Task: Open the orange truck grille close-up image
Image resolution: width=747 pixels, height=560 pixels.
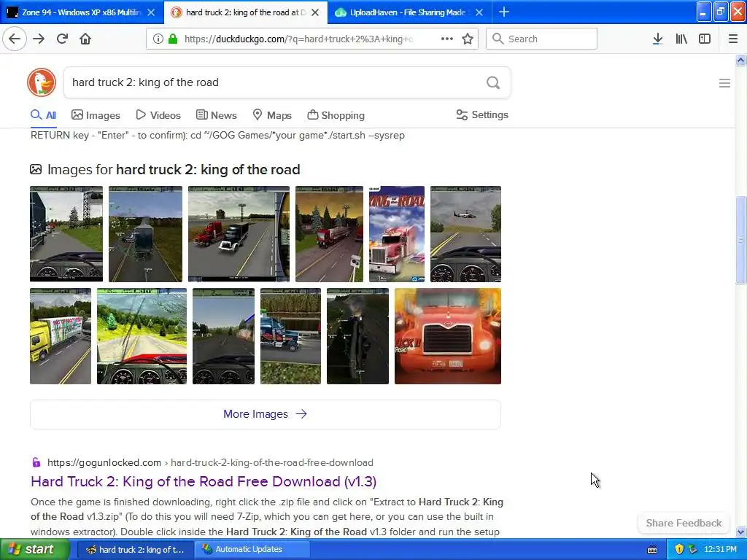Action: coord(448,336)
